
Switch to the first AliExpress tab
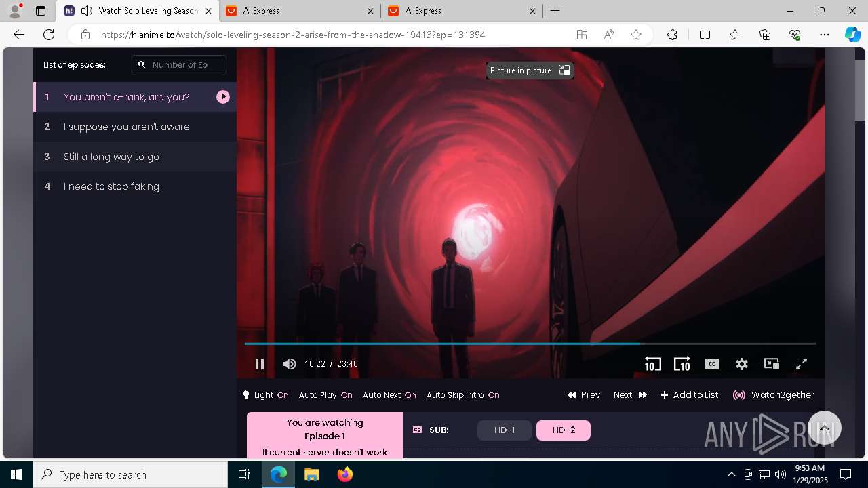click(x=300, y=11)
